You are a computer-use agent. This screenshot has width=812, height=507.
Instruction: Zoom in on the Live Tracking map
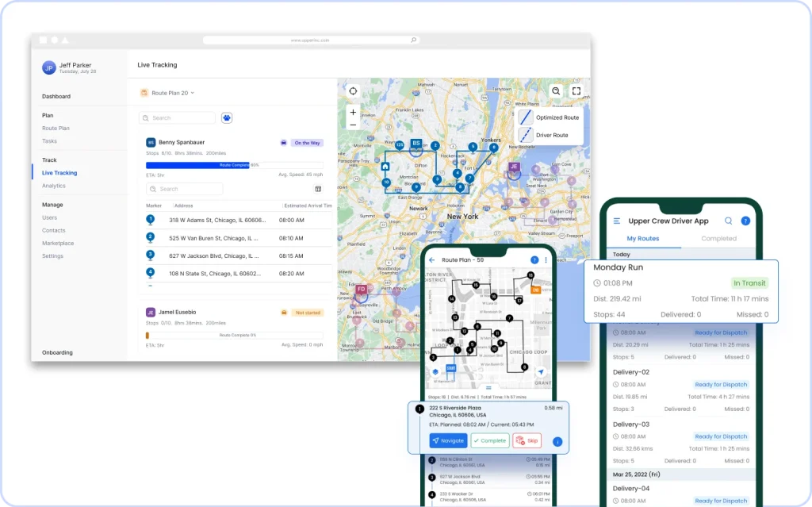(353, 112)
